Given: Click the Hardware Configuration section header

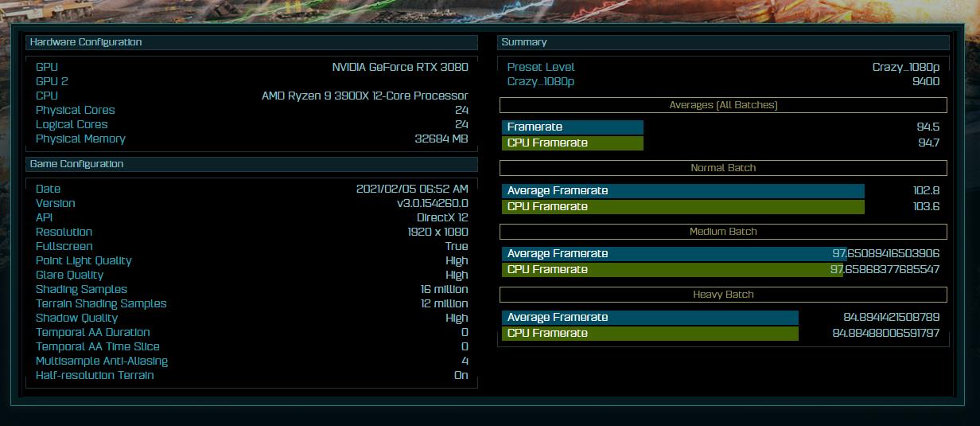Looking at the screenshot, I should (86, 42).
